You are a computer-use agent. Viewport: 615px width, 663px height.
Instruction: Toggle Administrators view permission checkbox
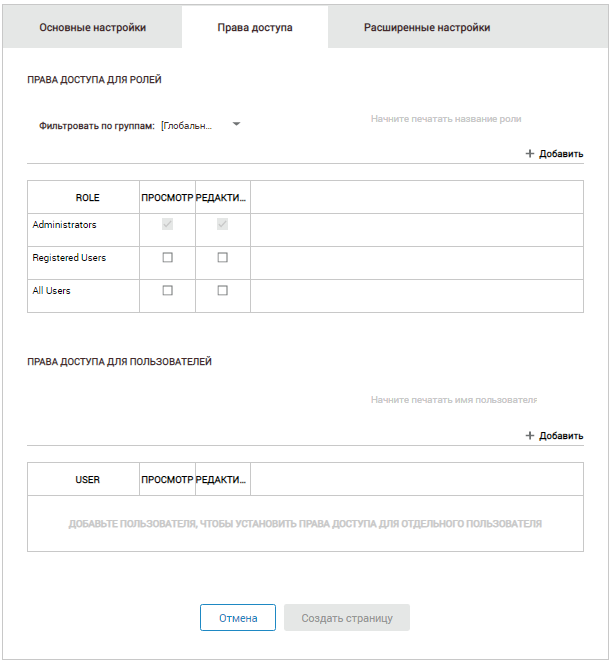(x=167, y=225)
